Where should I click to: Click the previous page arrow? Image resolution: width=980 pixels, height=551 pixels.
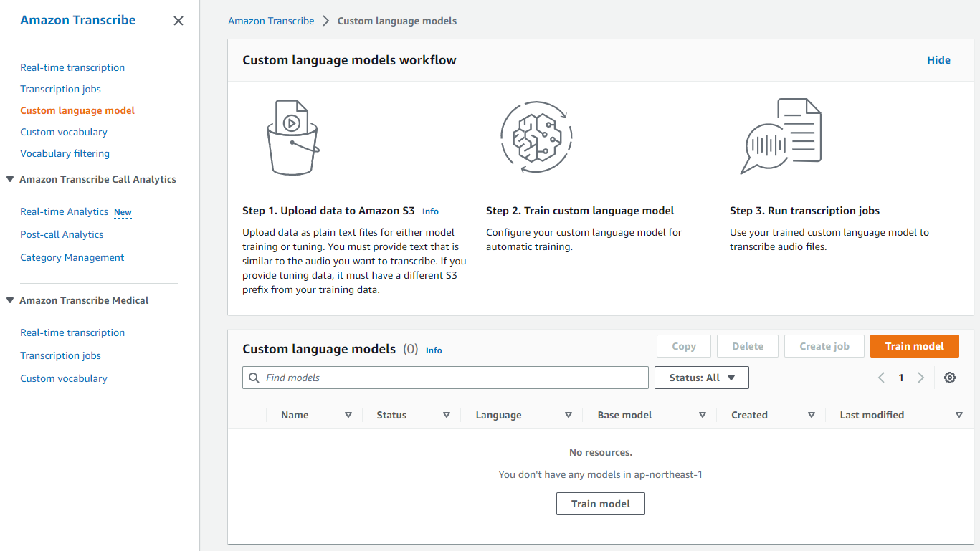tap(881, 378)
